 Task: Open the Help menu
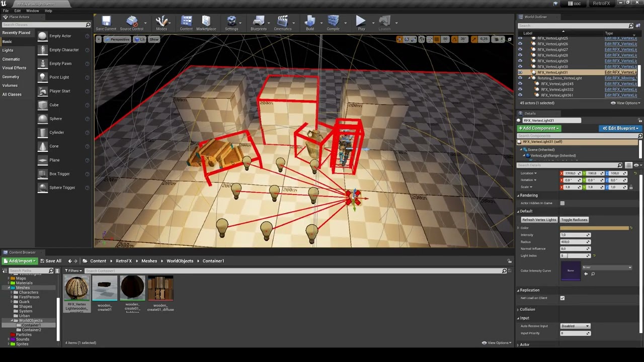click(x=48, y=11)
